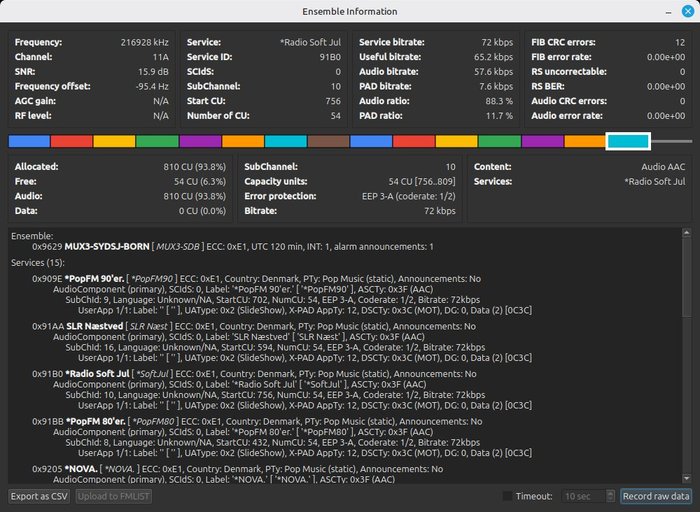Viewport: 700px width, 512px height.
Task: Click the Upload to FMLIST button
Action: click(x=114, y=496)
